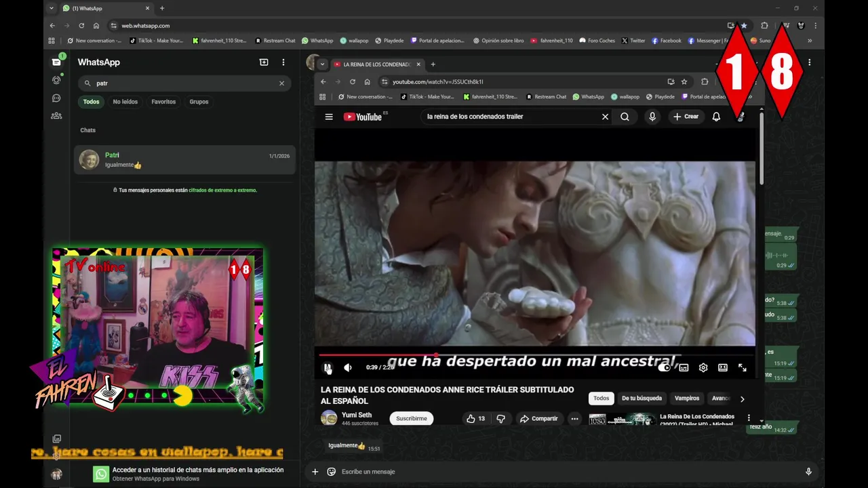Open the Patri chat
Screen dimensions: 868x488
[184, 160]
